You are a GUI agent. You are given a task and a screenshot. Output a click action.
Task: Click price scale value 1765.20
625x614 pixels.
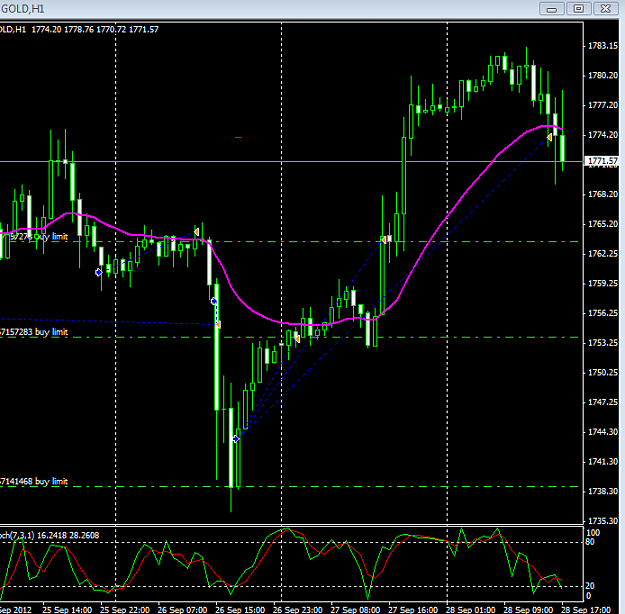(603, 224)
